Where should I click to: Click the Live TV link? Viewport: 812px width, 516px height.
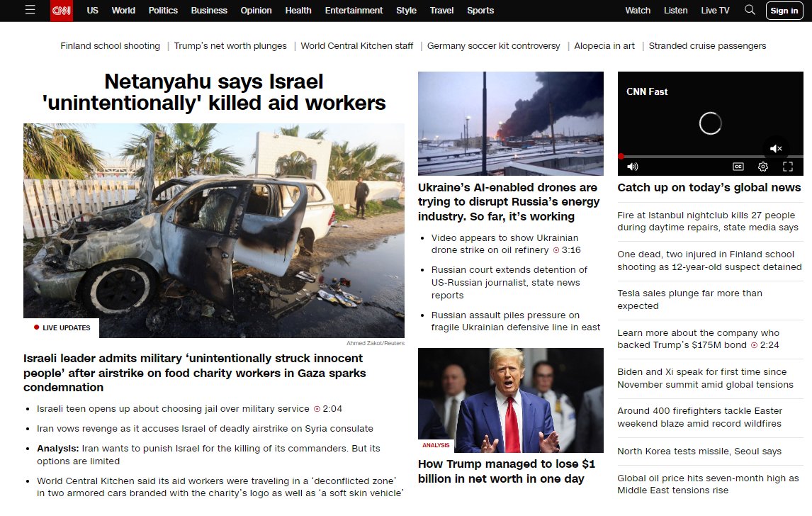[x=715, y=11]
